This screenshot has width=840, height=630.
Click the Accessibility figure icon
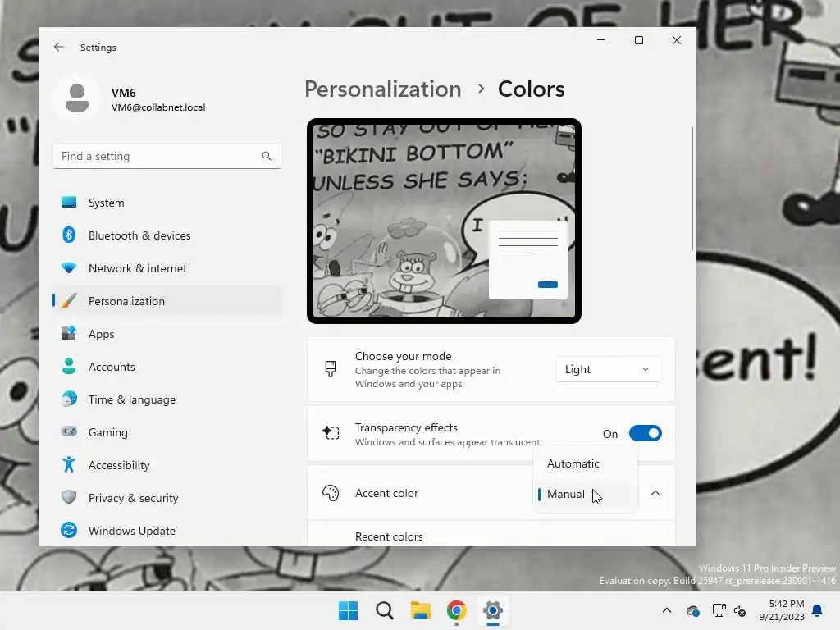[69, 464]
